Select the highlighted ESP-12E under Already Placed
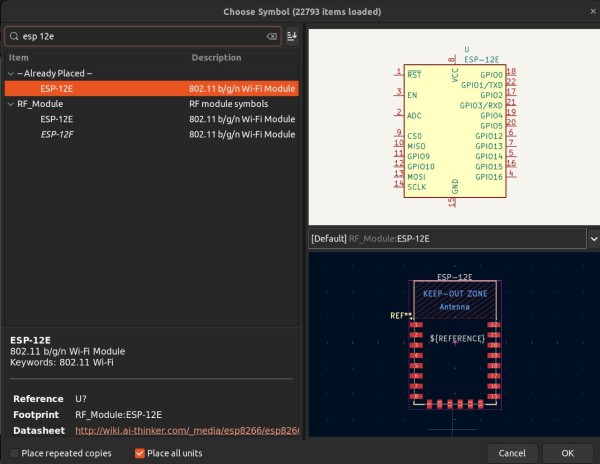 (x=152, y=88)
